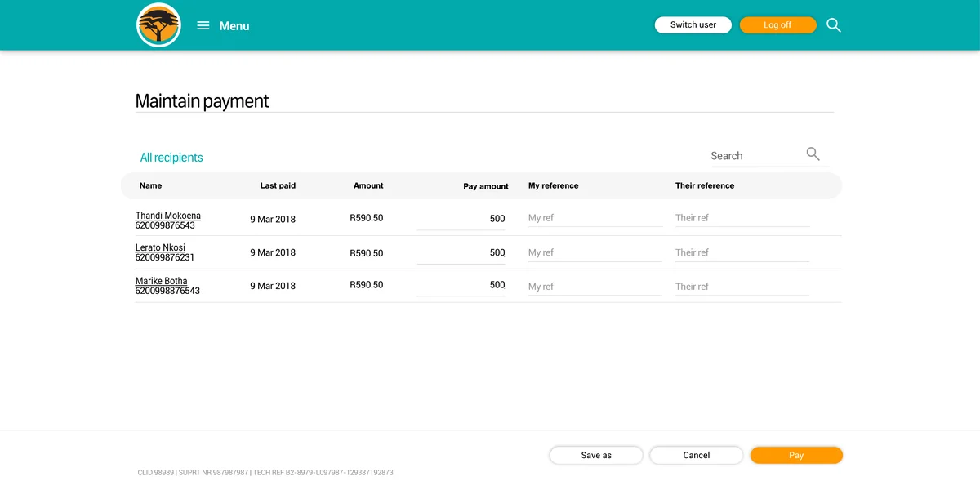Screen dimensions: 980x481
Task: Click Marike Botha's 9 Mar 2018 date
Action: point(273,286)
